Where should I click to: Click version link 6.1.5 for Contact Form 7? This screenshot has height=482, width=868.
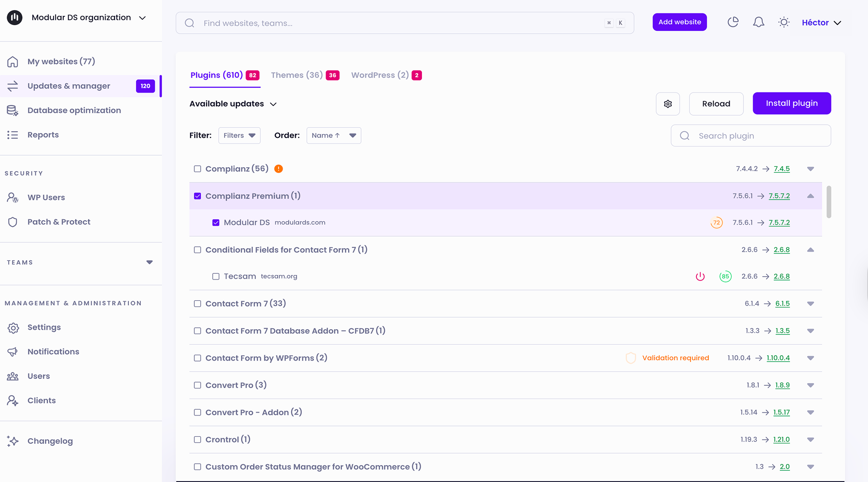tap(783, 304)
